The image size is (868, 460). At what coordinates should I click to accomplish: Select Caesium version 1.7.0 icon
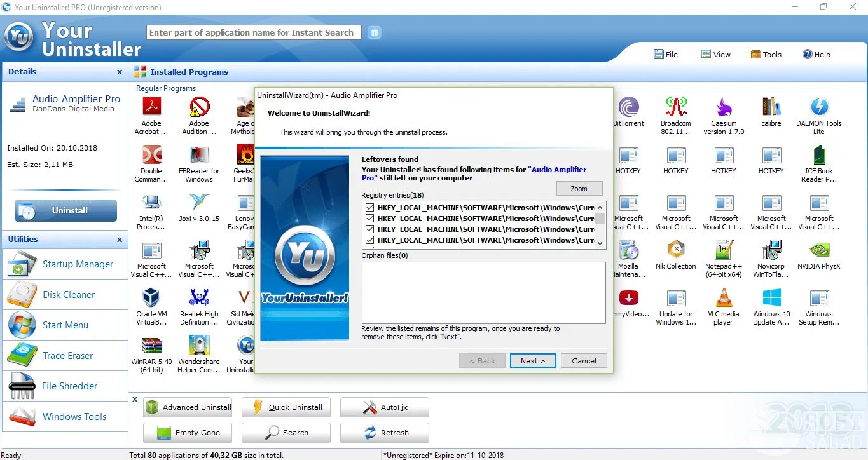tap(724, 106)
